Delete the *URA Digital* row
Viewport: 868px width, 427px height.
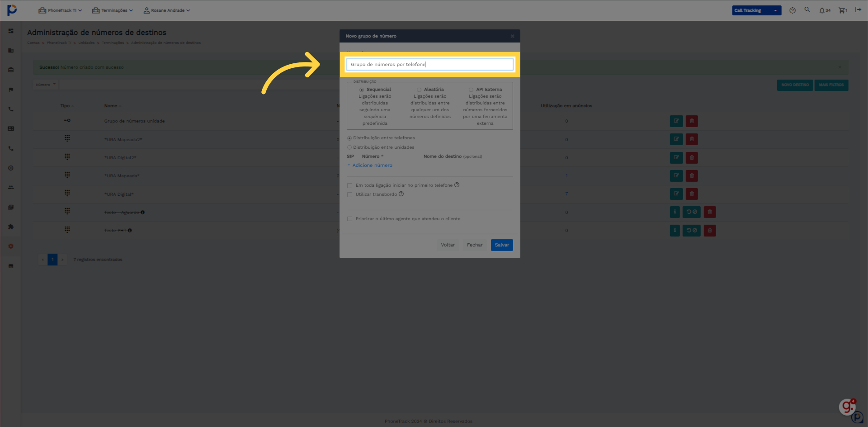click(x=692, y=194)
